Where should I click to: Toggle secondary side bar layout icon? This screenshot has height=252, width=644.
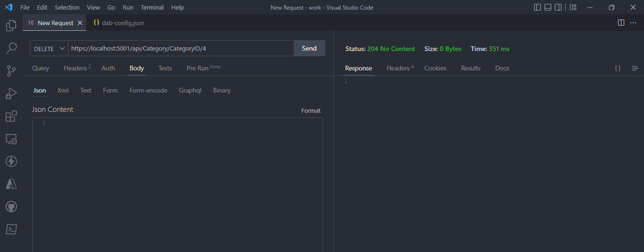[558, 7]
